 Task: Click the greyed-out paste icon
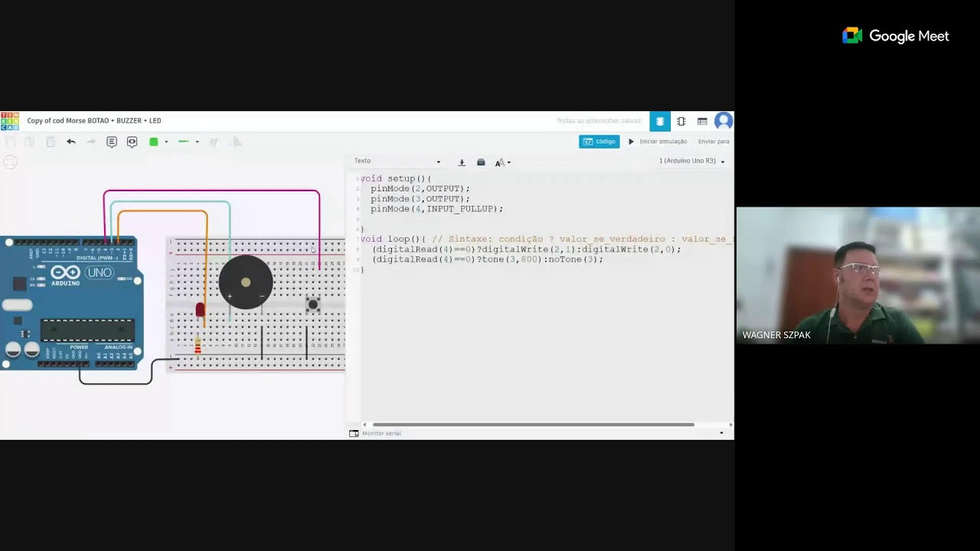30,142
